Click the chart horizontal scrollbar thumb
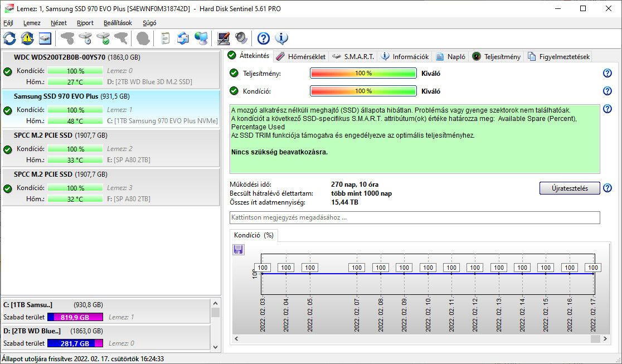Image resolution: width=622 pixels, height=364 pixels. coord(595,338)
